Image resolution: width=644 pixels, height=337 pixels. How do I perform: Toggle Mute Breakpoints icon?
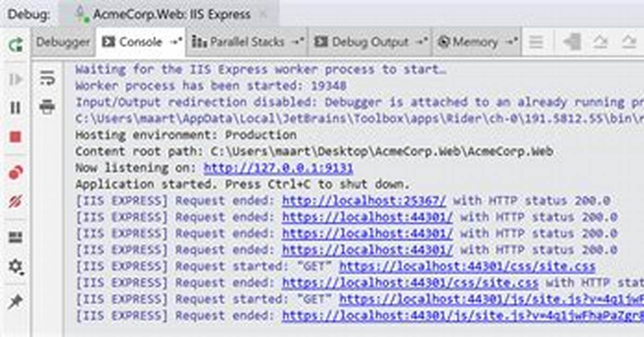(16, 202)
